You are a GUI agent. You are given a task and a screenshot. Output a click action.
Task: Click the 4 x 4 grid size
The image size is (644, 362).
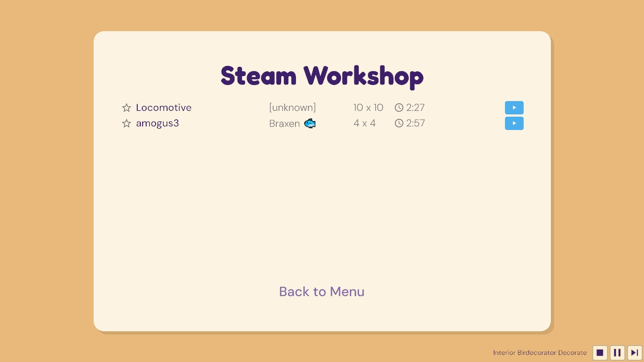(x=365, y=123)
